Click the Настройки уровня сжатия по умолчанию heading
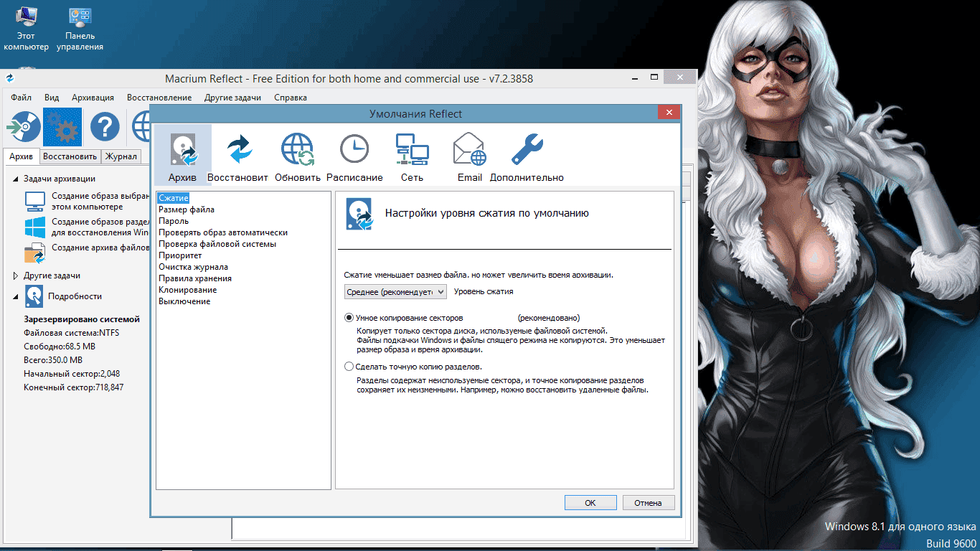Viewport: 980px width, 551px height. 487,213
